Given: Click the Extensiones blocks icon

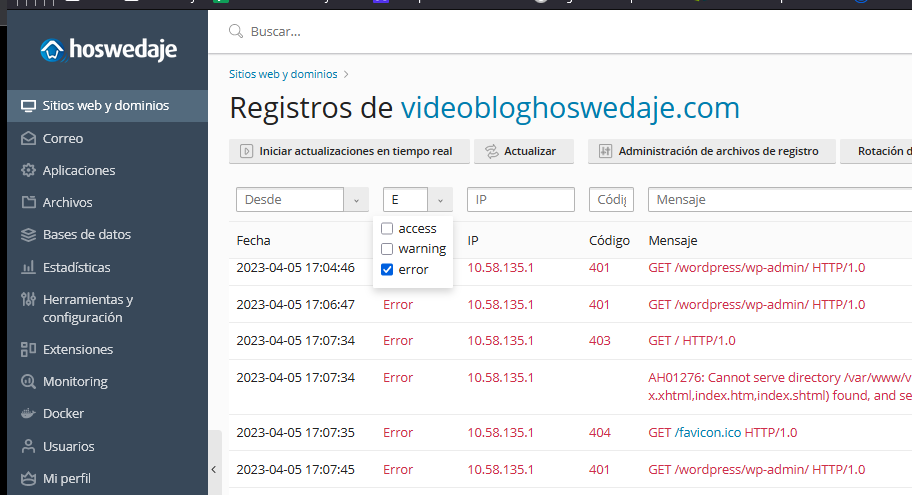Looking at the screenshot, I should tap(28, 349).
